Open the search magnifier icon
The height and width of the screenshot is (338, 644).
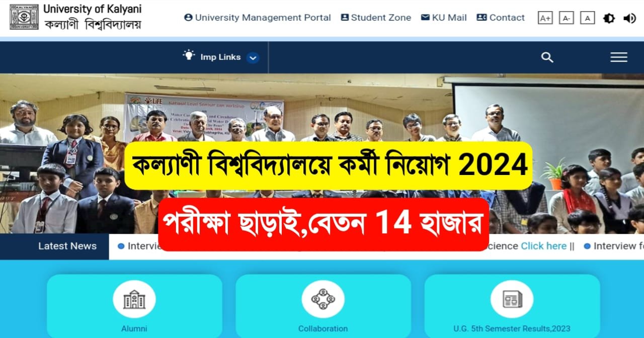(x=547, y=57)
